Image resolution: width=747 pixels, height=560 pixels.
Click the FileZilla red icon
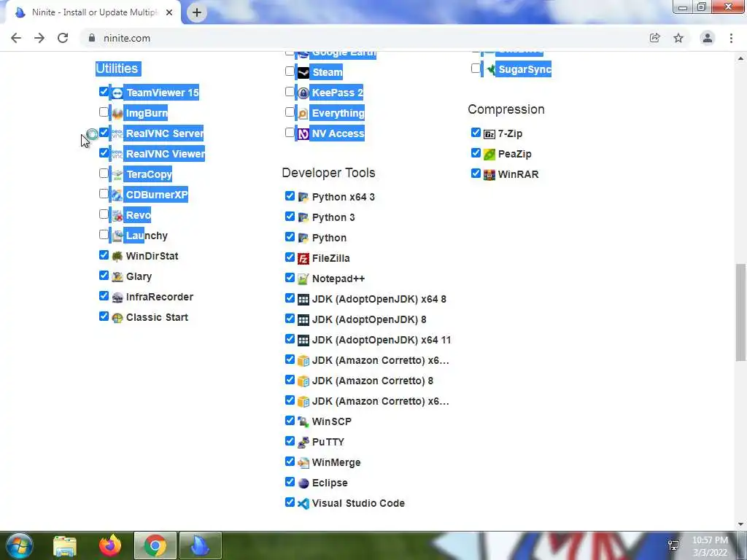click(303, 259)
